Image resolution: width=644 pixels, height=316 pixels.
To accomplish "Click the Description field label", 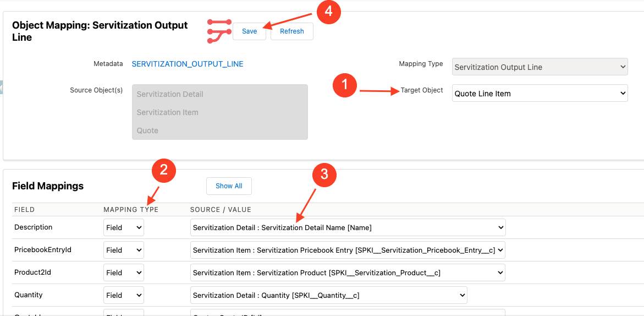I will [x=33, y=227].
